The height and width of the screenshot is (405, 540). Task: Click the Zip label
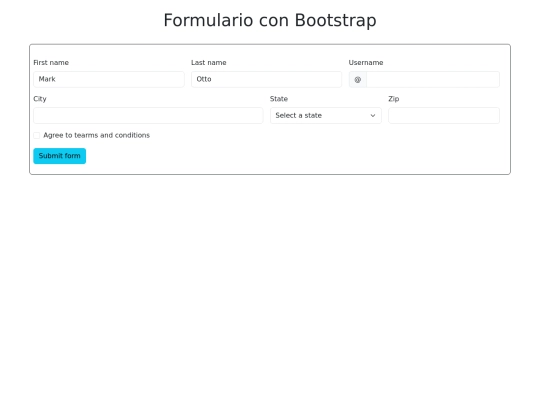[394, 99]
